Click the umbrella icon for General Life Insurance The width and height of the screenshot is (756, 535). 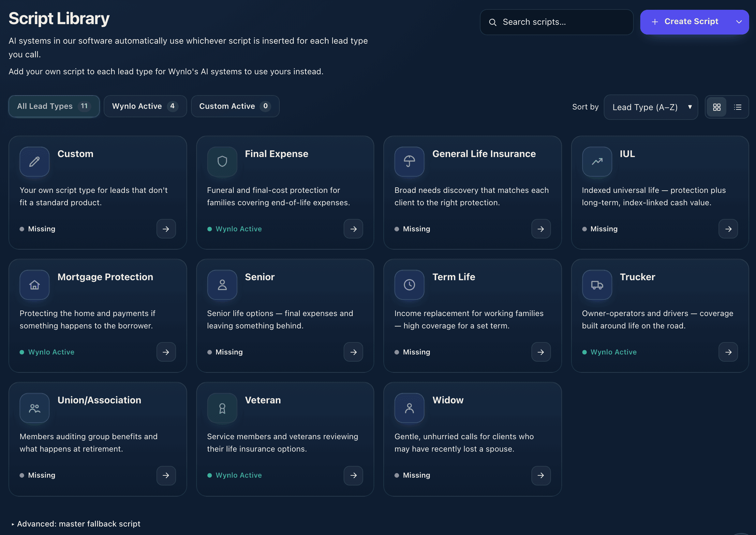coord(409,161)
